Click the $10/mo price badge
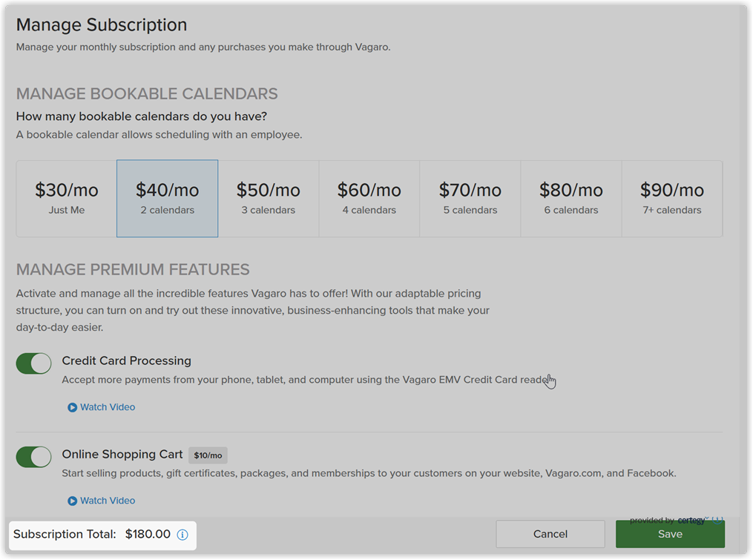 pos(208,455)
